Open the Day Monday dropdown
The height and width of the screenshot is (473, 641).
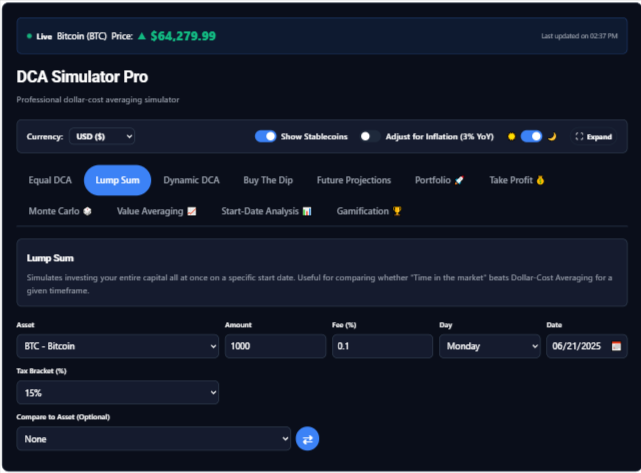490,346
